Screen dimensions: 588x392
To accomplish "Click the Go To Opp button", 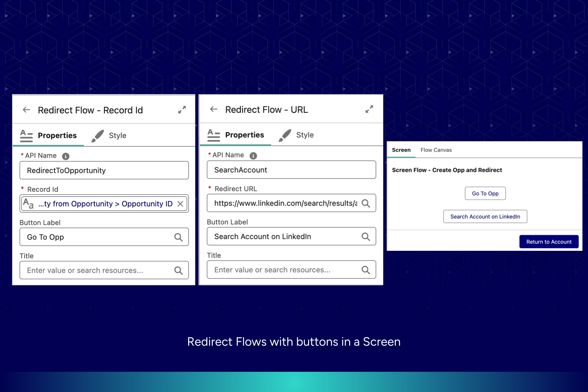I will [485, 193].
